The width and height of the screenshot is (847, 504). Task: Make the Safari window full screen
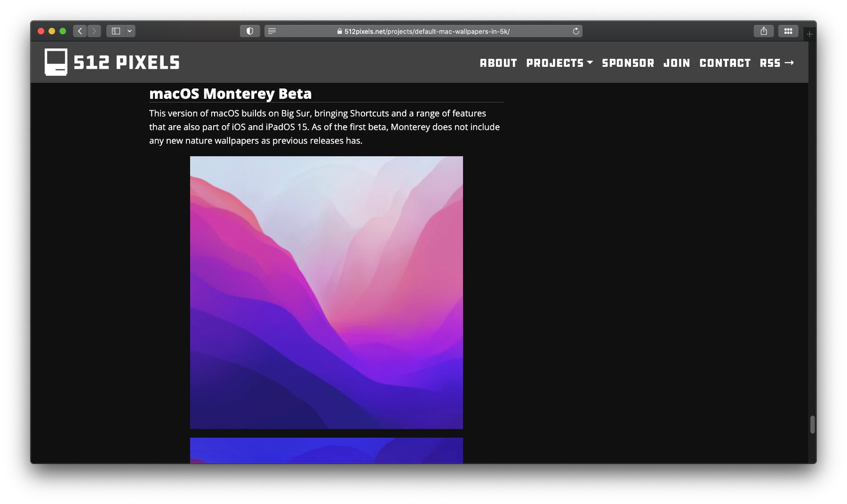(x=63, y=31)
